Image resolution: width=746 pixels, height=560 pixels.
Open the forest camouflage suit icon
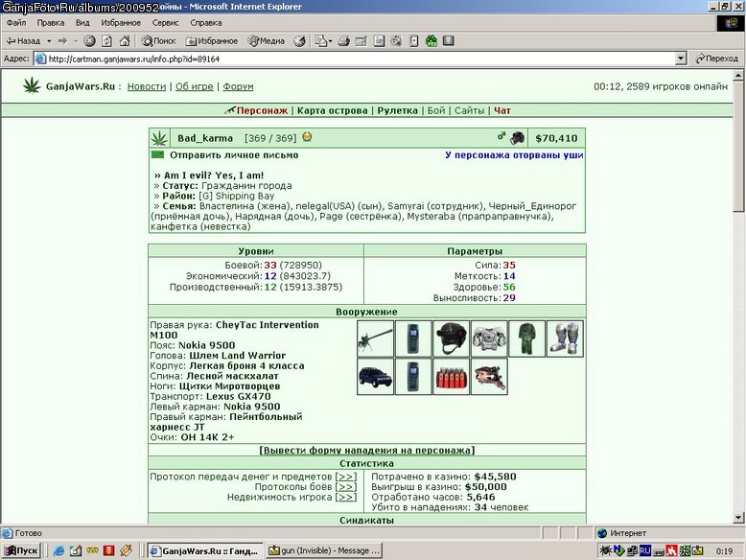point(526,338)
